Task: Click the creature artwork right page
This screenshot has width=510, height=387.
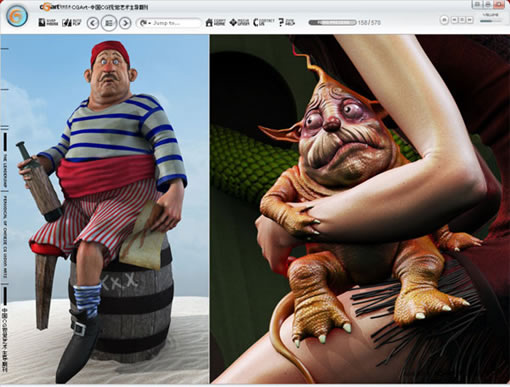Action: pyautogui.click(x=360, y=209)
